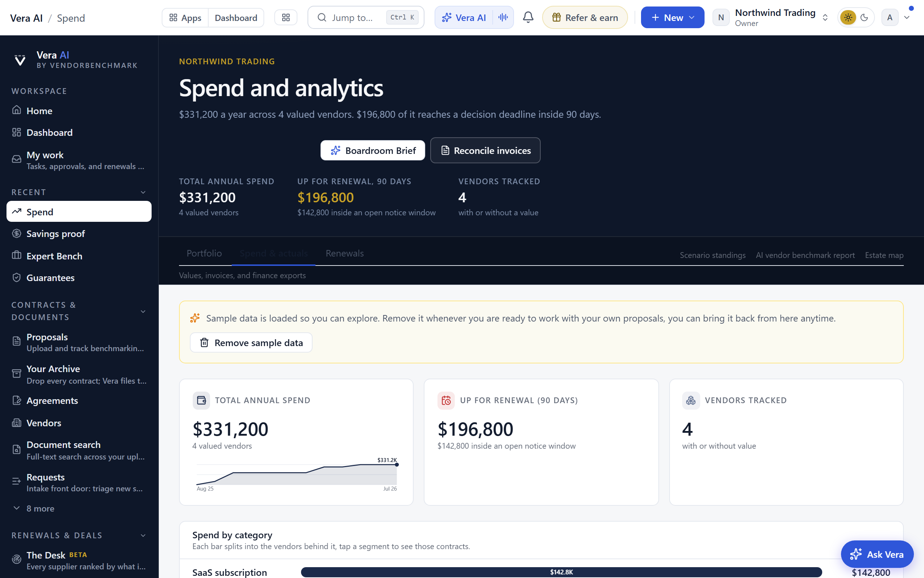Click the Vendors building icon

coord(16,423)
